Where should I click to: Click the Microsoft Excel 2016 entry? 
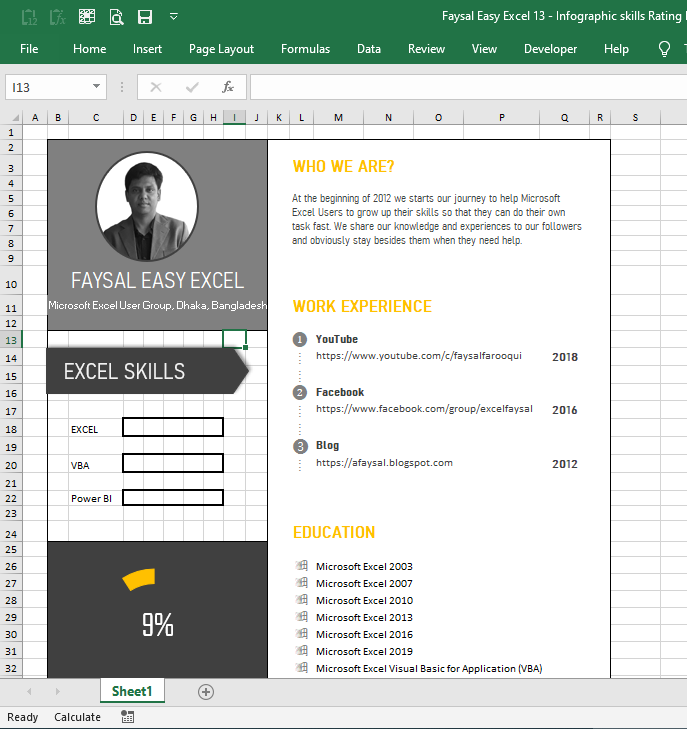pyautogui.click(x=364, y=635)
